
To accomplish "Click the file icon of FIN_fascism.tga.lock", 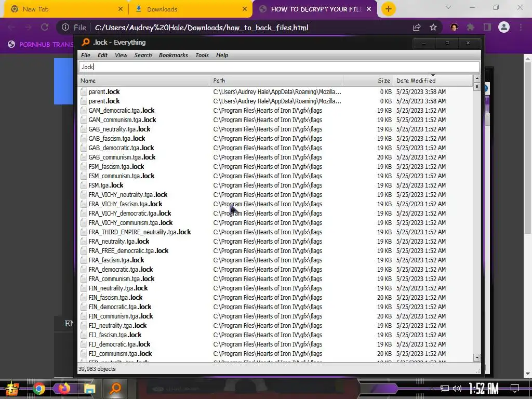I will tap(84, 297).
